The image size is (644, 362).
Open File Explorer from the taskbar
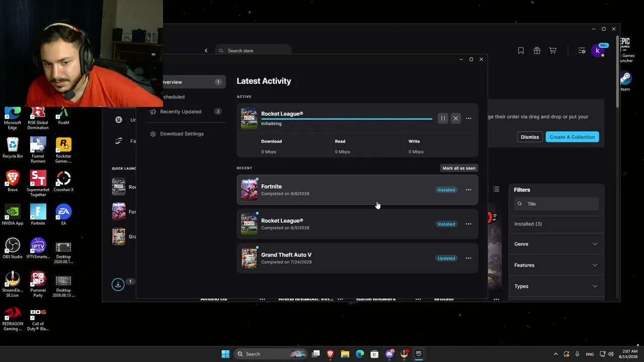pos(345,354)
